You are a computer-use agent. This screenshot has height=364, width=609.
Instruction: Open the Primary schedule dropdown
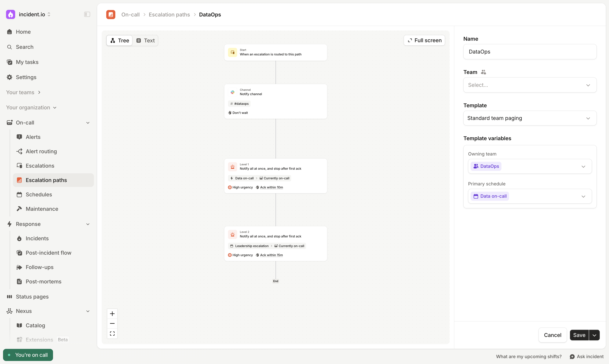click(530, 196)
